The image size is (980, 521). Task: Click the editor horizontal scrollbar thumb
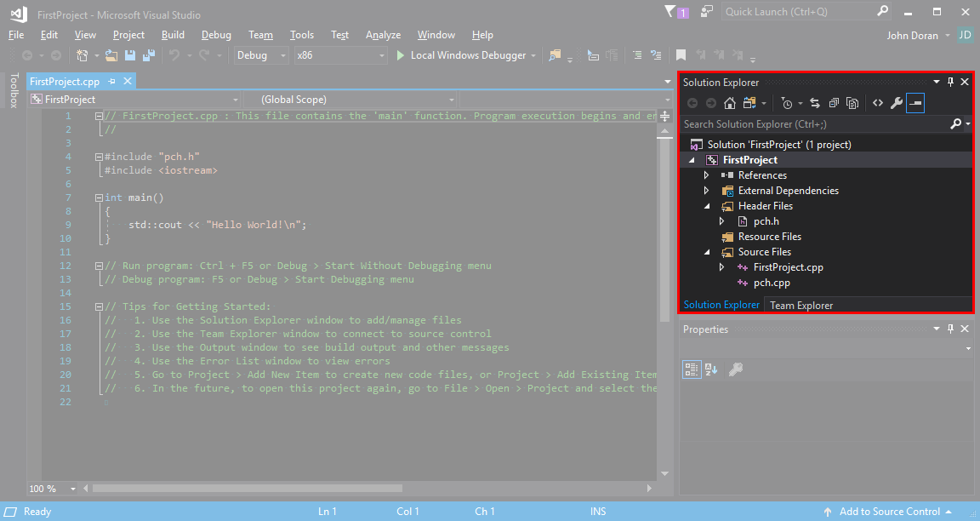[x=247, y=489]
